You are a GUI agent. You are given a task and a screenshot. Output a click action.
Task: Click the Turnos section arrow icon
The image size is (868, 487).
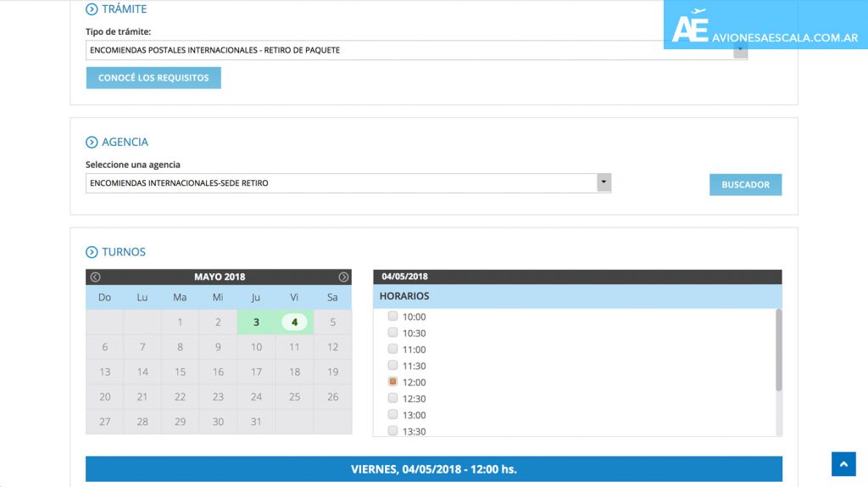pos(92,252)
